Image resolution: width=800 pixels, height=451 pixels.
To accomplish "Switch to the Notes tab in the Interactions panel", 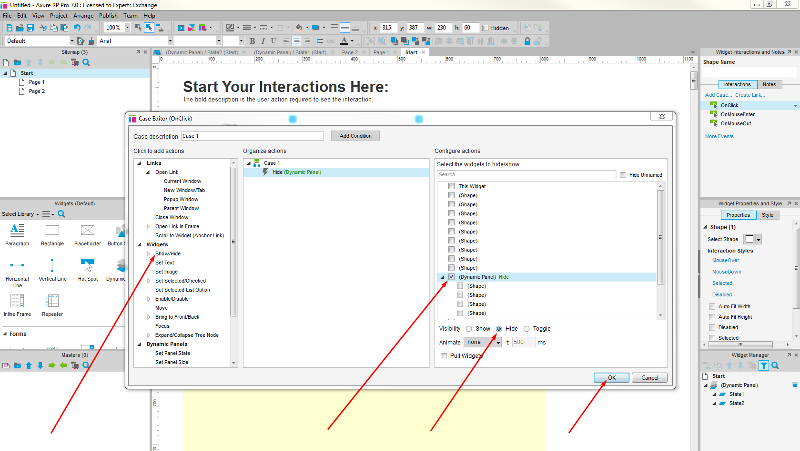I will pos(769,84).
